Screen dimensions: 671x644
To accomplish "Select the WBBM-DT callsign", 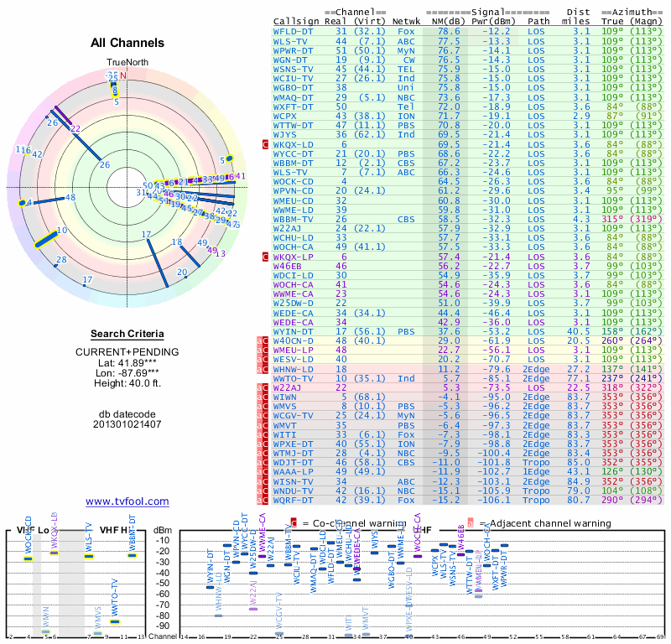I will 293,163.
